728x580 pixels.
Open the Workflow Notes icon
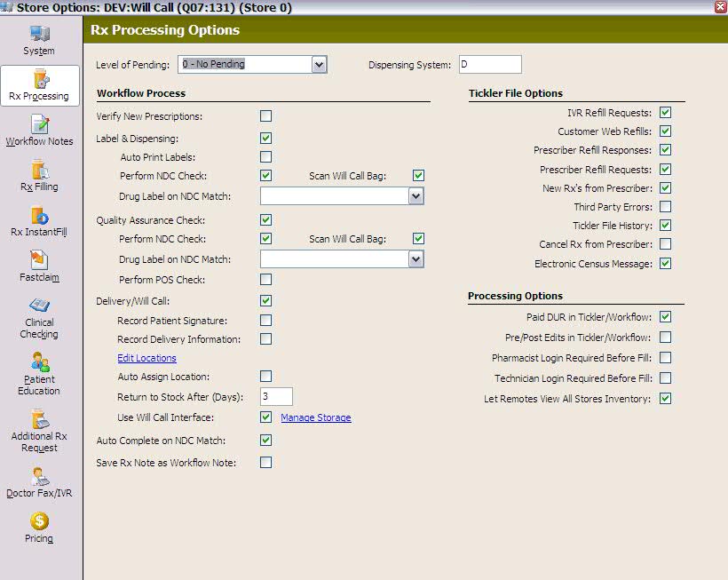pos(40,124)
